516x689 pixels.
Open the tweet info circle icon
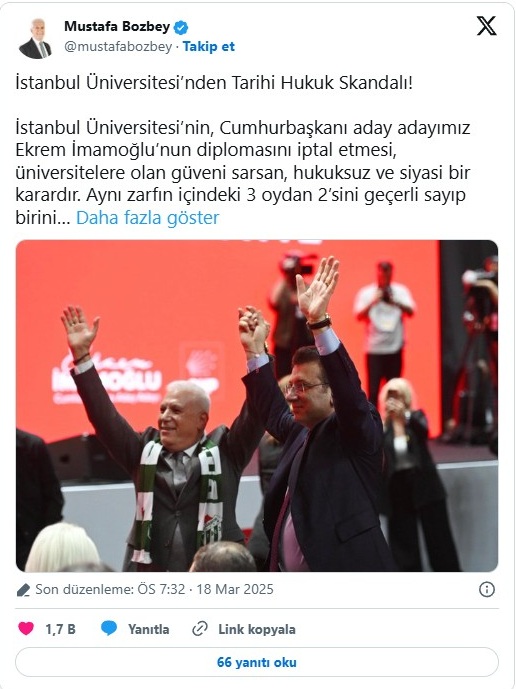pos(487,589)
